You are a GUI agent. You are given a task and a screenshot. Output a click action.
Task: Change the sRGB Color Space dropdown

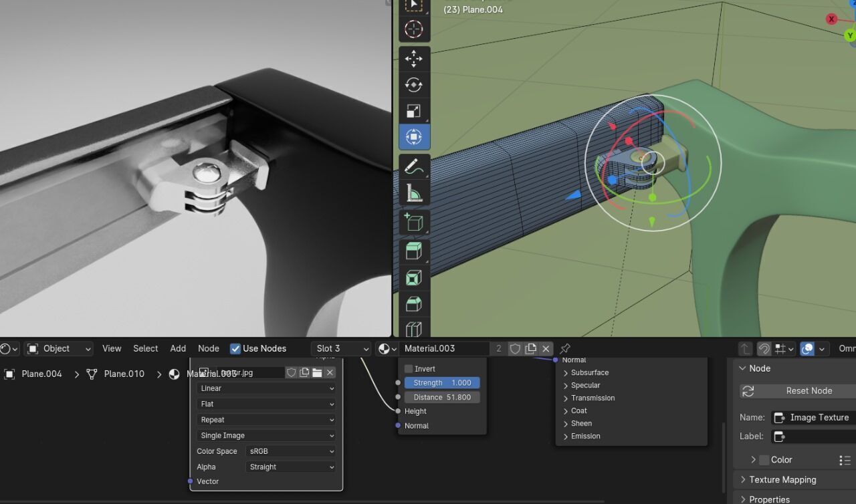[x=291, y=451]
